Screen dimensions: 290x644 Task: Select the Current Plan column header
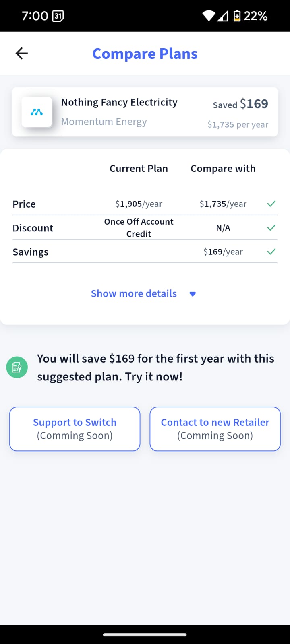click(139, 169)
